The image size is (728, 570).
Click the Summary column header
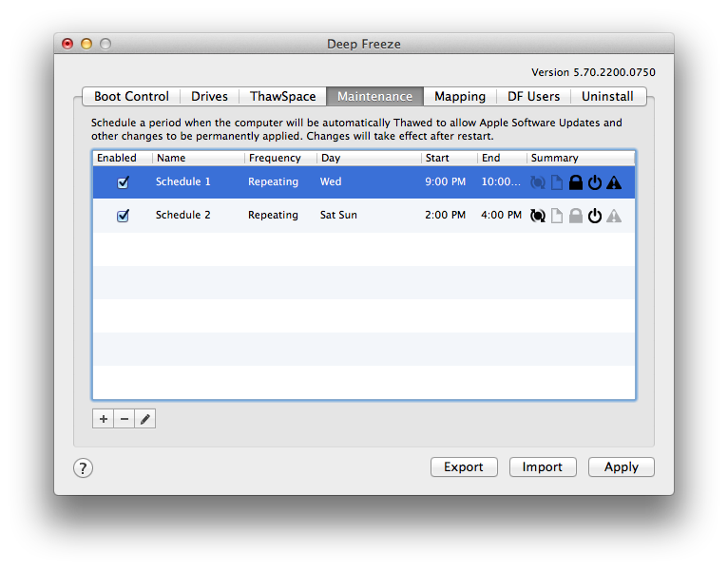581,158
